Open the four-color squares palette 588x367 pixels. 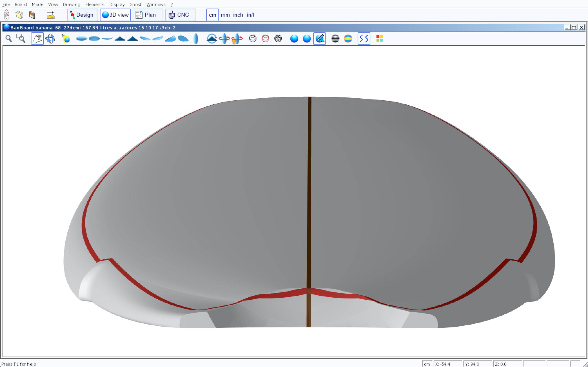point(380,39)
